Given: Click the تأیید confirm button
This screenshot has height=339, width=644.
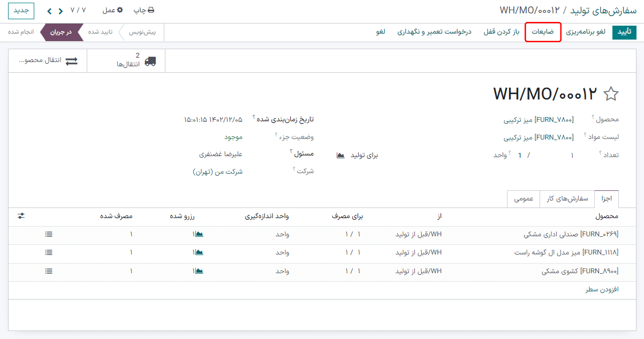Looking at the screenshot, I should (x=624, y=32).
